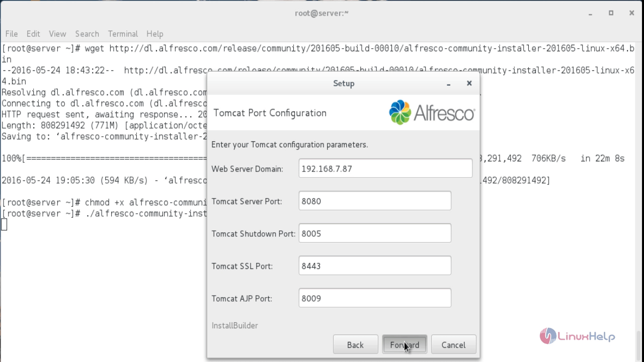
Task: Click the Tomcat Server Port label
Action: [247, 201]
